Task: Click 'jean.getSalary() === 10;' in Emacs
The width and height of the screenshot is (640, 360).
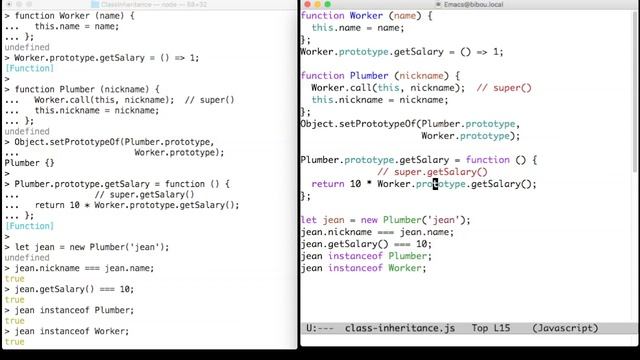Action: [366, 244]
